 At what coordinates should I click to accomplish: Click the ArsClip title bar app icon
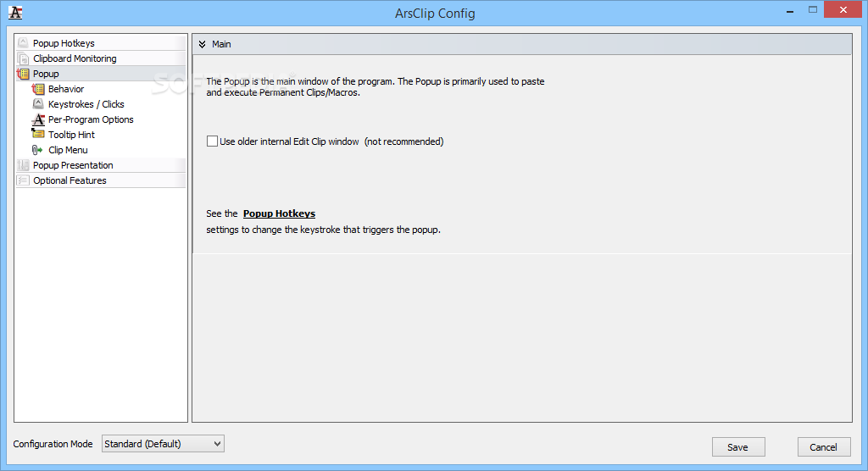(x=15, y=13)
